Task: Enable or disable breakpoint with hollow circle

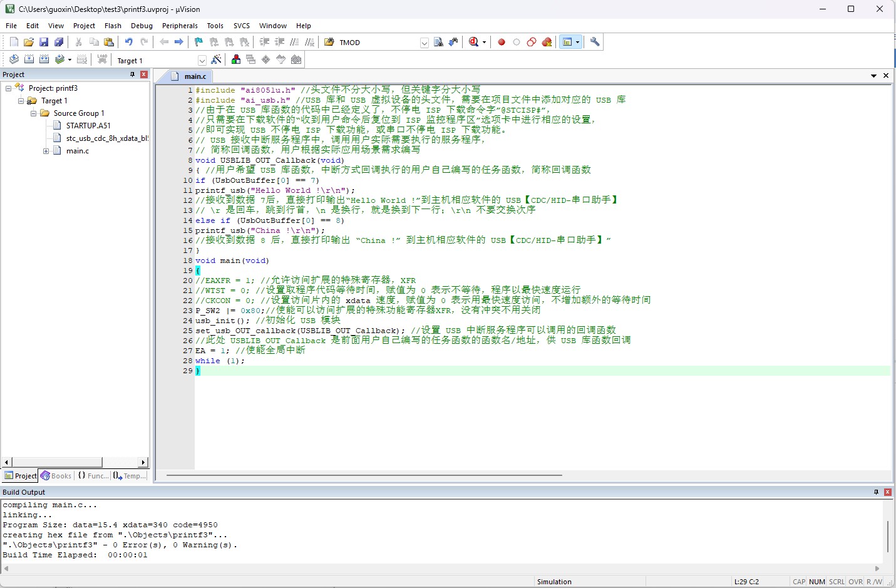Action: click(x=517, y=42)
